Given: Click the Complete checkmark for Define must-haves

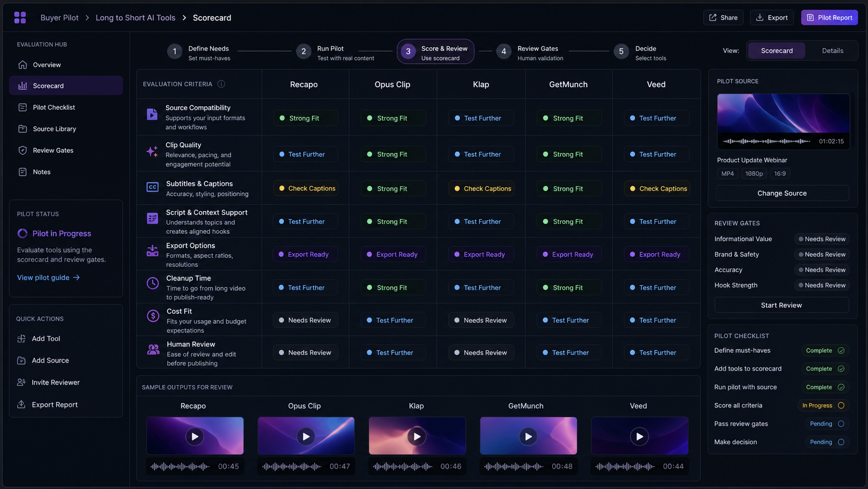Looking at the screenshot, I should pyautogui.click(x=841, y=351).
